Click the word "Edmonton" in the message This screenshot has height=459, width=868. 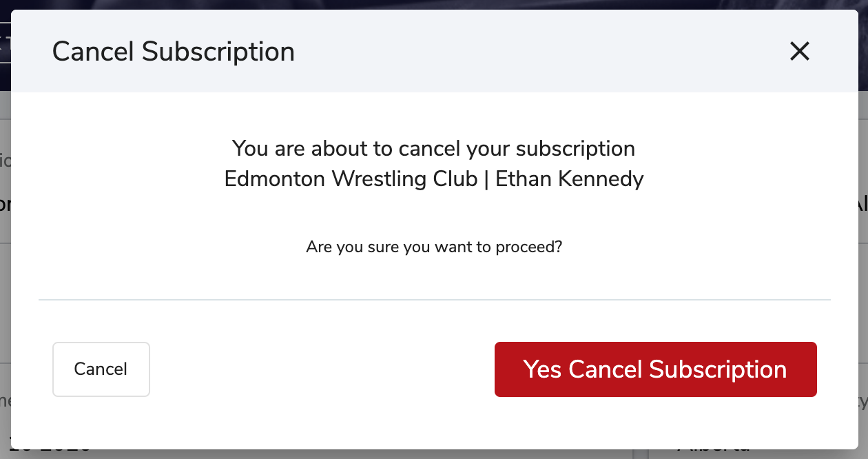(x=275, y=179)
